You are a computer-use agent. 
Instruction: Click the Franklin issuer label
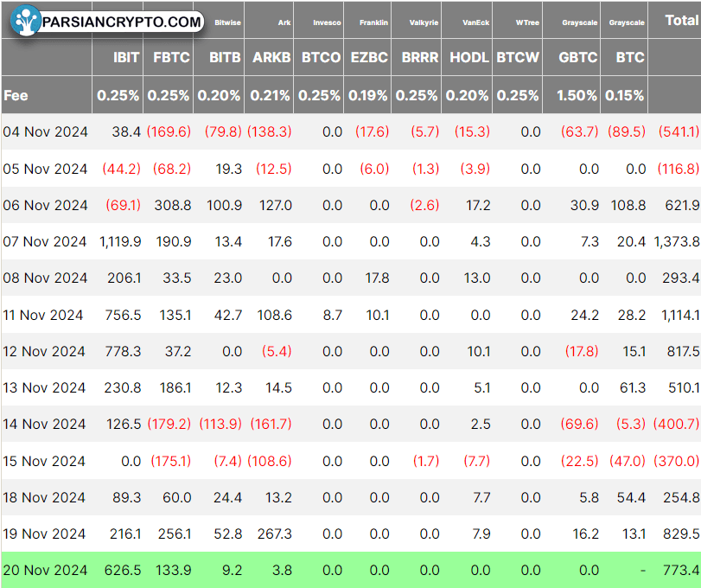click(373, 22)
